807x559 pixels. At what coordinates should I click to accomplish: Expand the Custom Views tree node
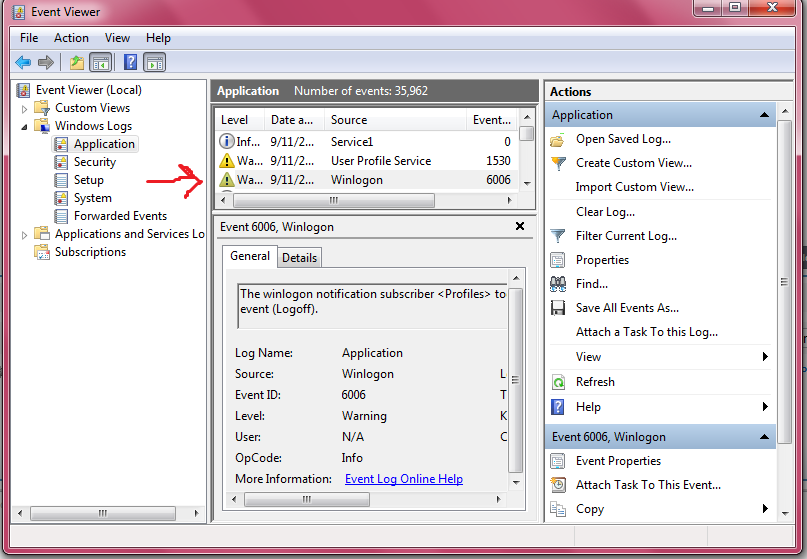(x=24, y=109)
